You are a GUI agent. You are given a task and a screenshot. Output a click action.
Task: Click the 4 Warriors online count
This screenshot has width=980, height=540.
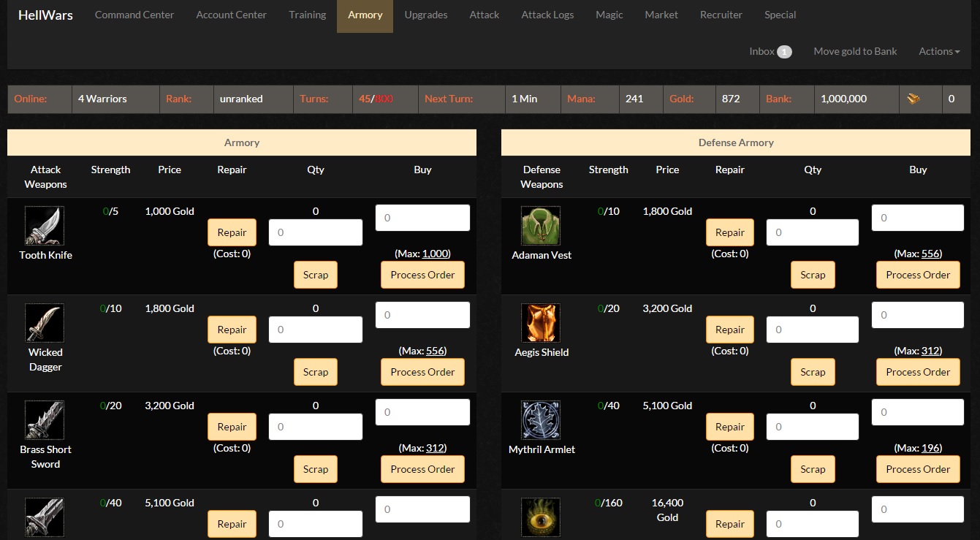(x=102, y=99)
